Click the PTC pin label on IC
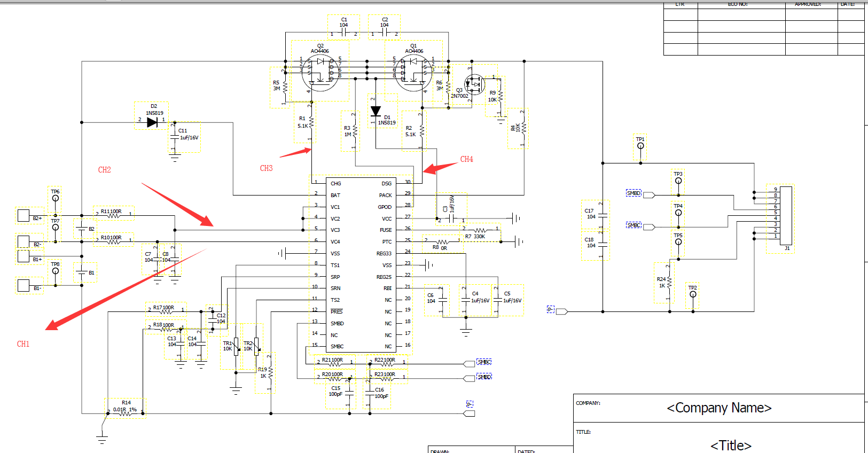Viewport: 868px width, 453px height. tap(387, 242)
